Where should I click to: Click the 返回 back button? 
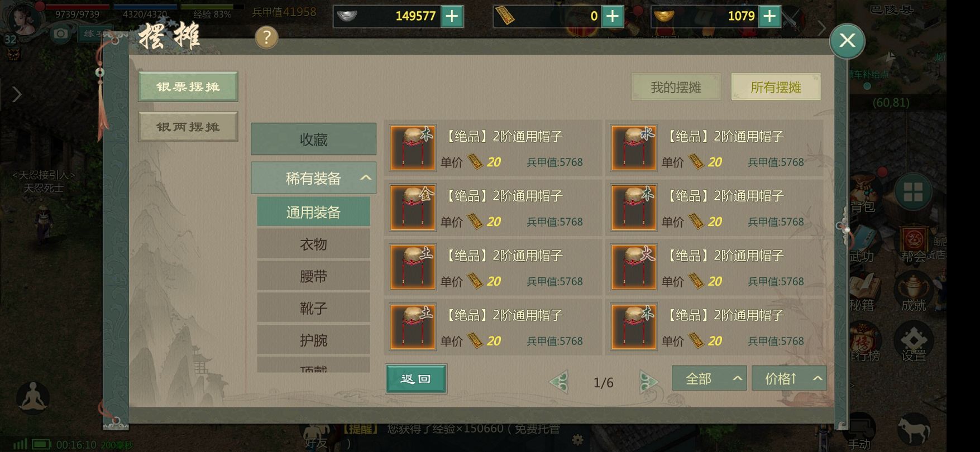(416, 379)
